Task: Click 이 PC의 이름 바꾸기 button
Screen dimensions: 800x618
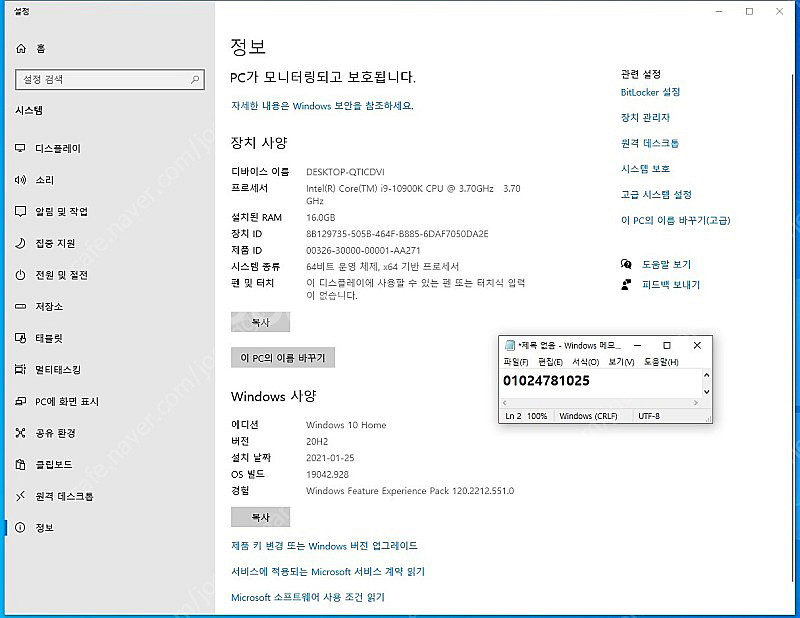Action: [x=283, y=358]
